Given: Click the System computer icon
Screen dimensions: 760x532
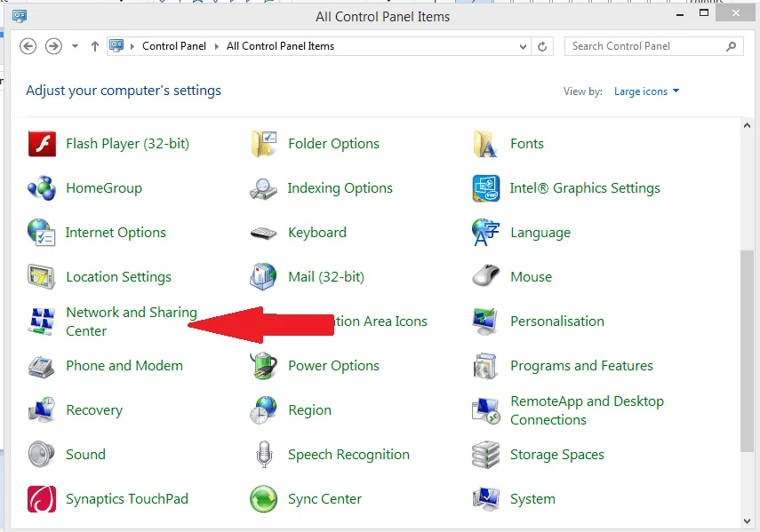Looking at the screenshot, I should click(485, 499).
